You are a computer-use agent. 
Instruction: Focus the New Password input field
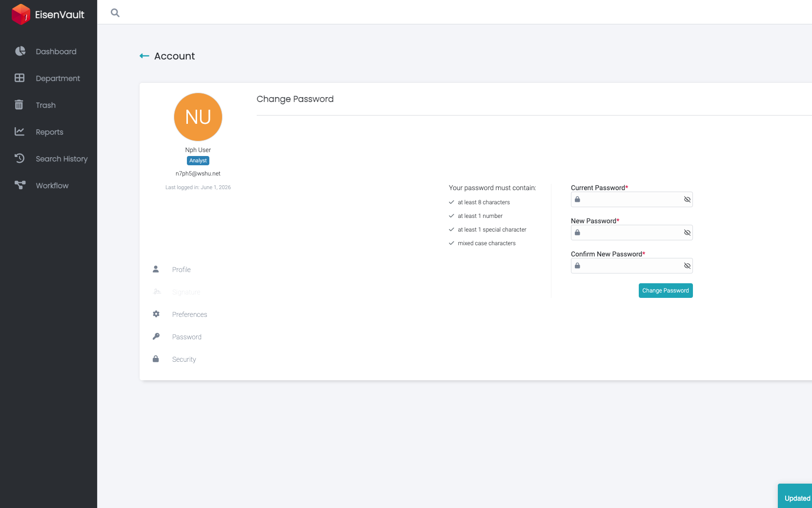(632, 233)
